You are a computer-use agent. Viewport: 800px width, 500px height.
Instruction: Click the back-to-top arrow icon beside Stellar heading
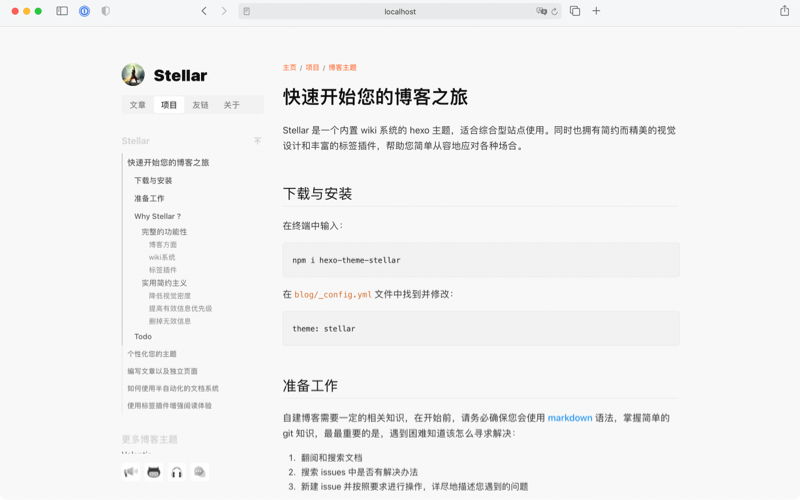click(x=257, y=141)
